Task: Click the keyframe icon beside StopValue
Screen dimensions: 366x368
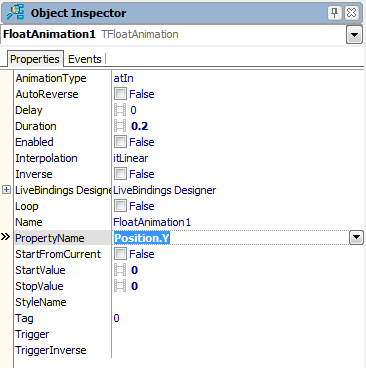Action: [120, 286]
